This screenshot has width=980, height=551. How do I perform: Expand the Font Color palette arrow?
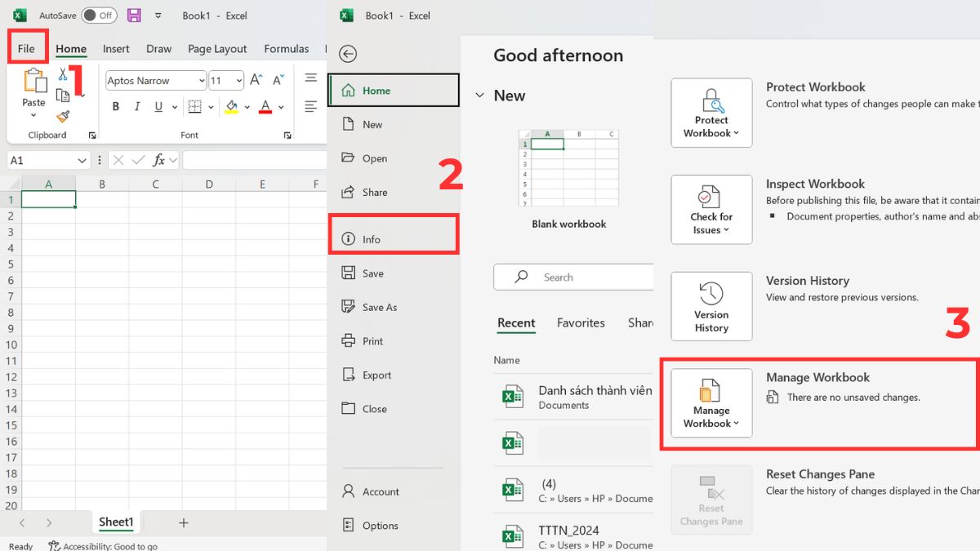pyautogui.click(x=281, y=107)
